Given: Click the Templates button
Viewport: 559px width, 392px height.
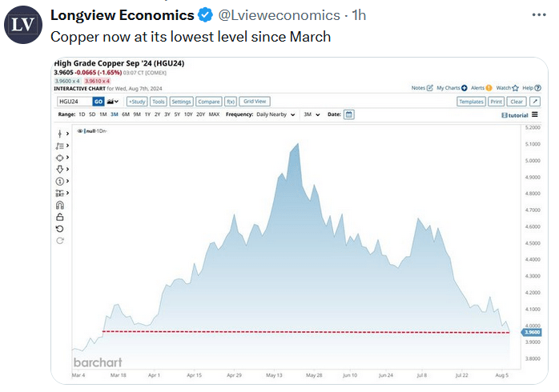Looking at the screenshot, I should [471, 102].
